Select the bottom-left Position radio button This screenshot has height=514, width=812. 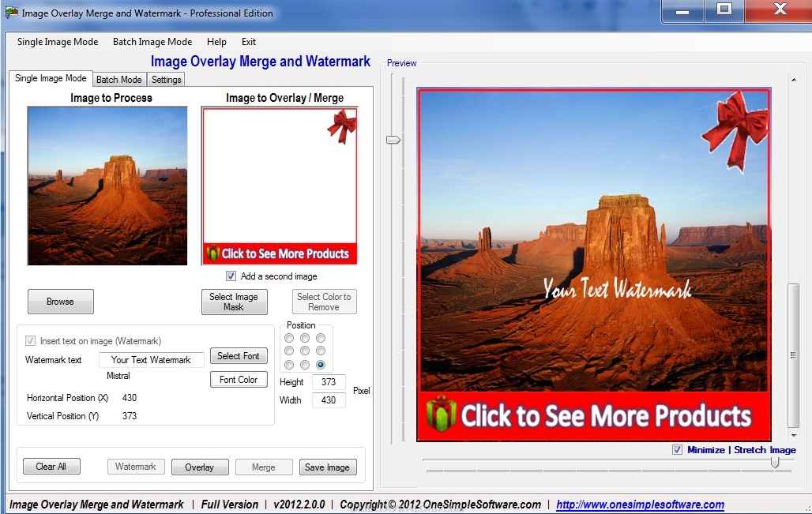point(289,365)
